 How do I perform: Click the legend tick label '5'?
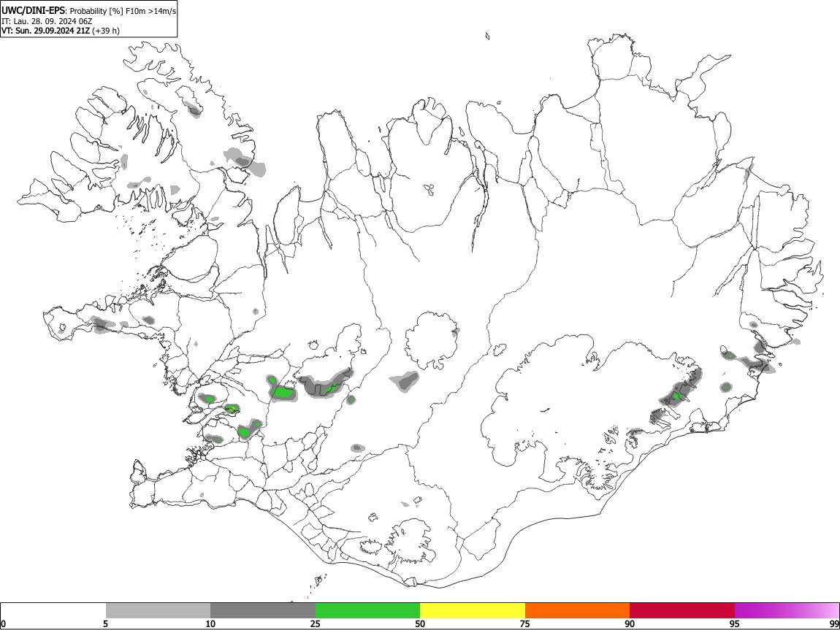click(x=105, y=623)
